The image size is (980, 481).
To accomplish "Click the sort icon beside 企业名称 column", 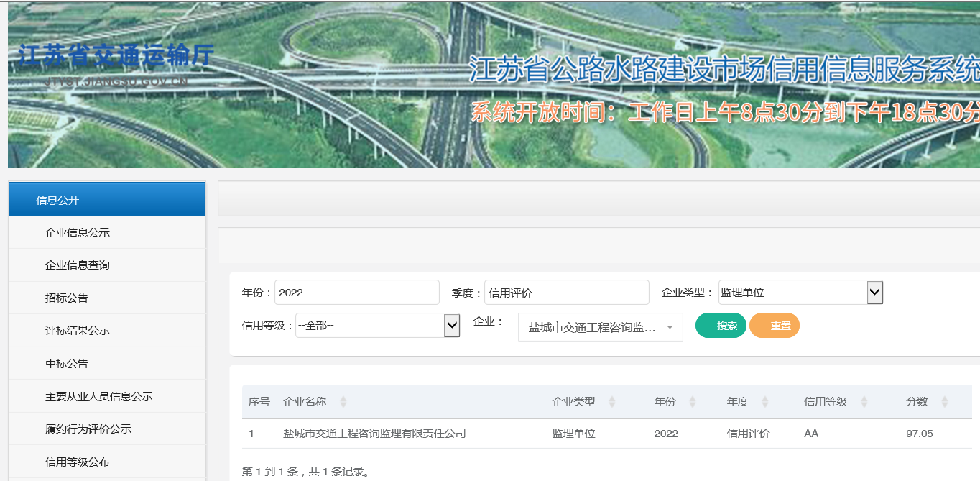I will click(x=343, y=402).
